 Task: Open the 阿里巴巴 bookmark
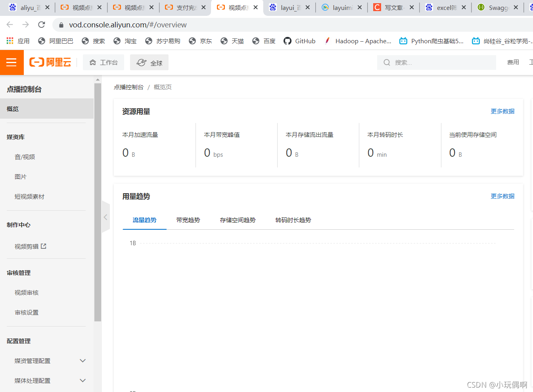pyautogui.click(x=56, y=41)
